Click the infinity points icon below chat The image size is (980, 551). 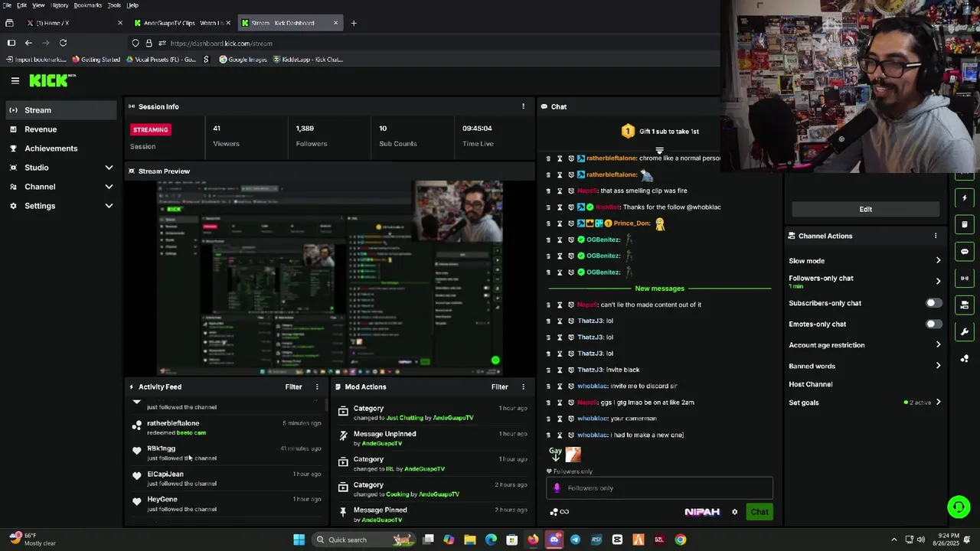560,512
